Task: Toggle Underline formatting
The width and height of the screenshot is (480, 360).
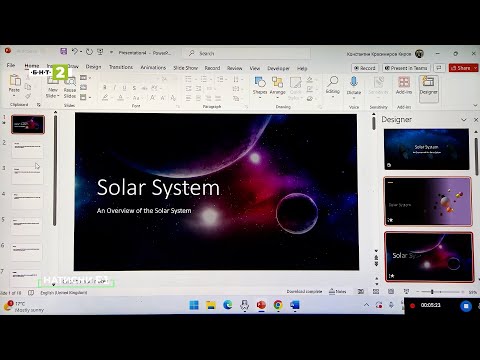Action: [x=124, y=88]
